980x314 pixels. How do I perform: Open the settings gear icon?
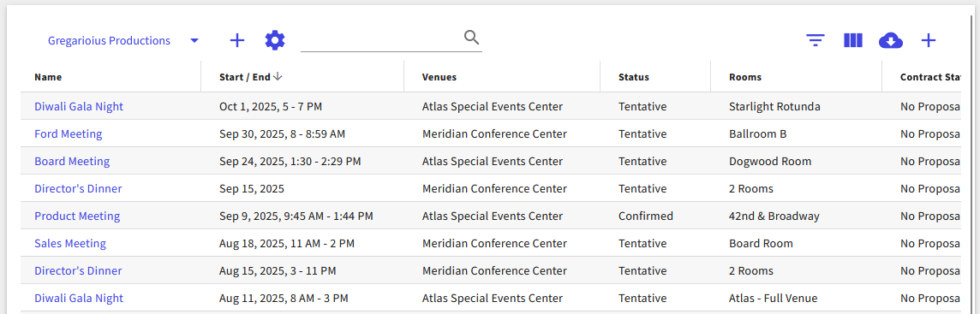tap(275, 40)
